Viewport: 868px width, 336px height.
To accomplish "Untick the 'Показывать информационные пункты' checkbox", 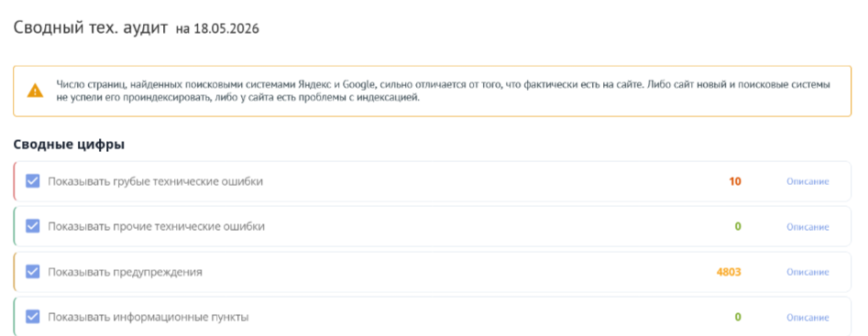I will tap(33, 317).
